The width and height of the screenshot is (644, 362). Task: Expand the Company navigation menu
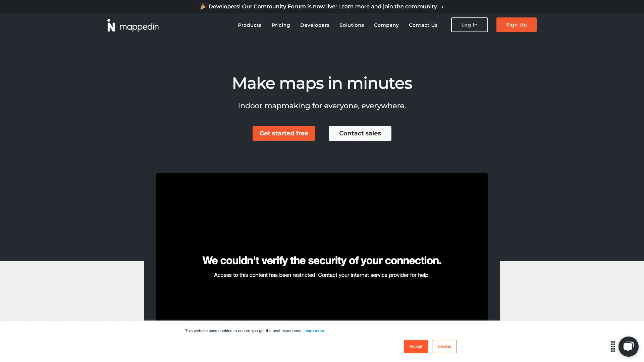coord(386,25)
